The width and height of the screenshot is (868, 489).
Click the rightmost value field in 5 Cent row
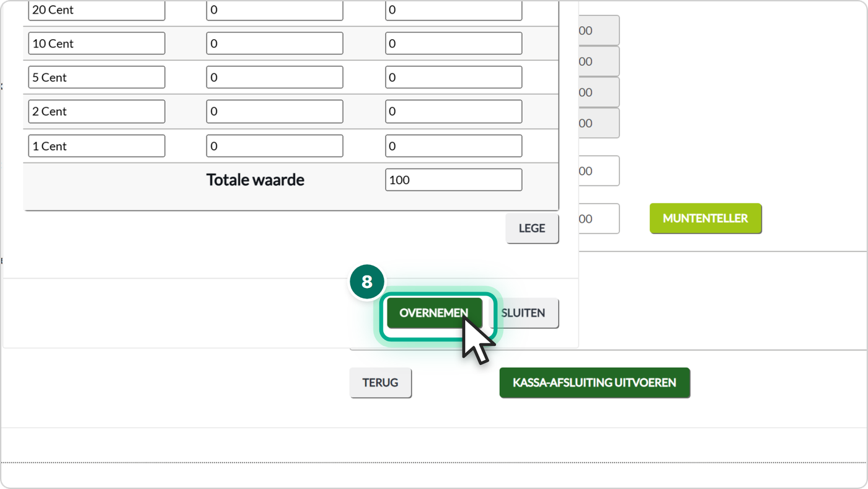tap(454, 78)
